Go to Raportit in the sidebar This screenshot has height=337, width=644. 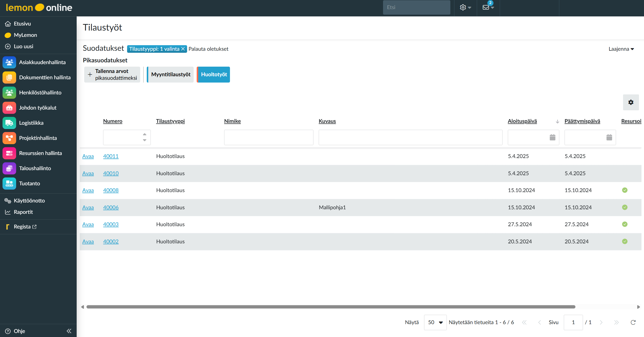[23, 212]
